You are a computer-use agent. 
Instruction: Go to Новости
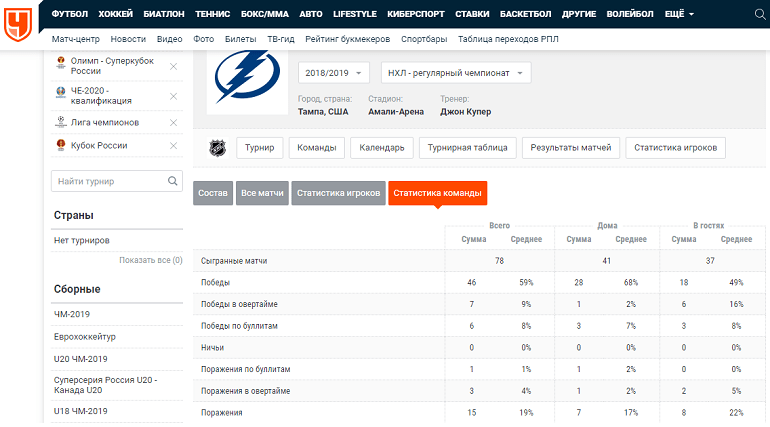tap(128, 39)
